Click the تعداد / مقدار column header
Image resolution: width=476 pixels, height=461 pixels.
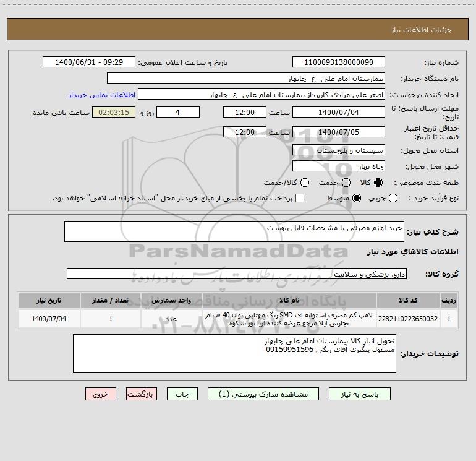pyautogui.click(x=111, y=301)
